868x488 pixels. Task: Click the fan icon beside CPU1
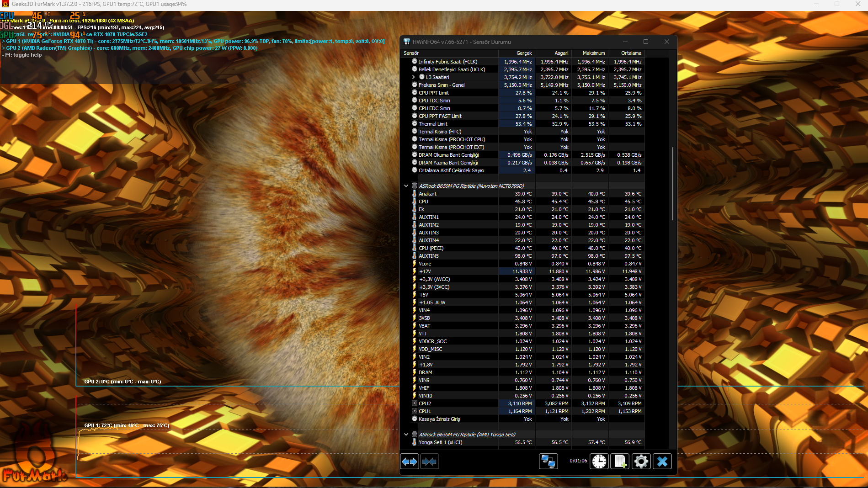pyautogui.click(x=415, y=411)
